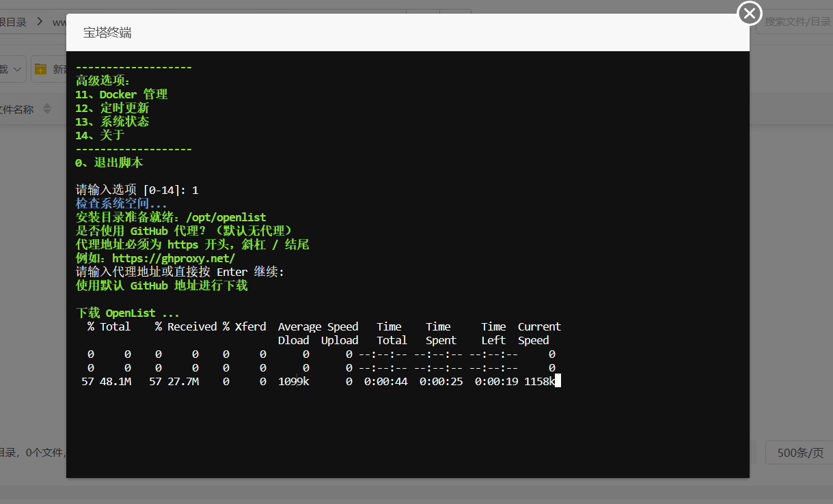
Task: Click the '11、Docker 管理' line in terminal
Action: point(121,94)
